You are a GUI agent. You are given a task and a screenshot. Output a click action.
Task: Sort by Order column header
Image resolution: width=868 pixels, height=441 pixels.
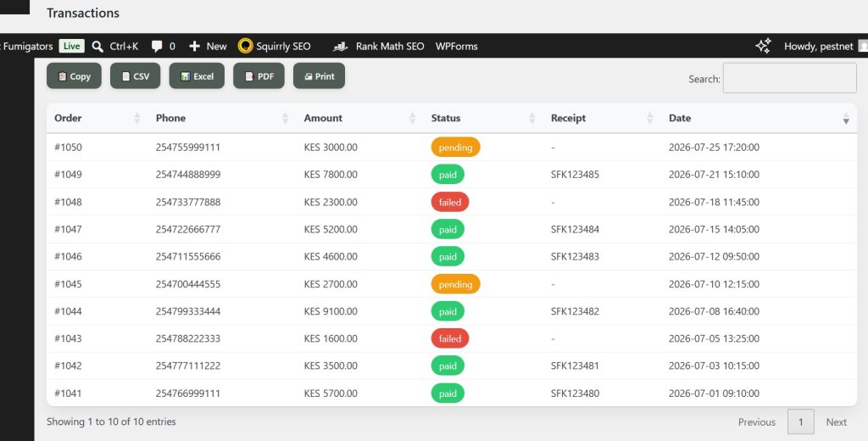pos(97,118)
